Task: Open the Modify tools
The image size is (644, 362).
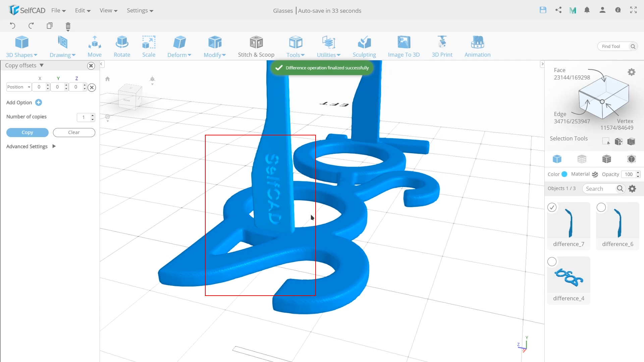Action: click(x=215, y=47)
